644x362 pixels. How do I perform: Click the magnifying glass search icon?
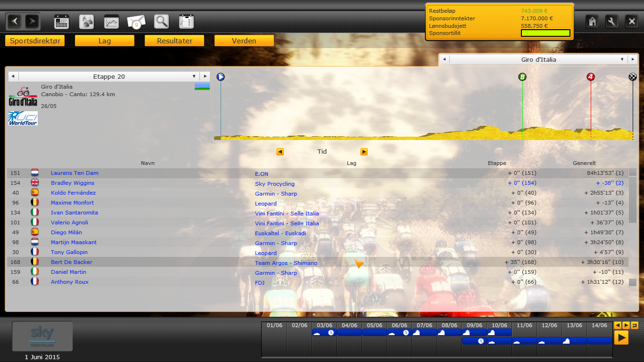coord(161,22)
